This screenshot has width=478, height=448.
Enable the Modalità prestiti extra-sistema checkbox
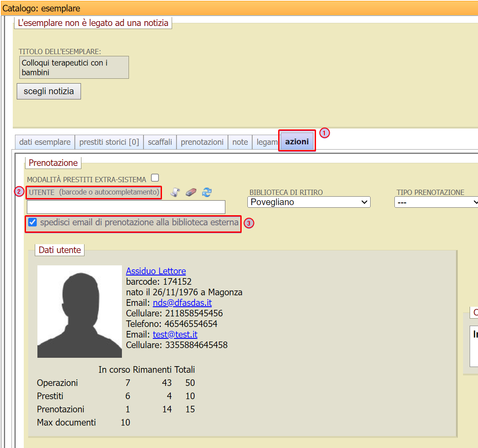[x=154, y=178]
